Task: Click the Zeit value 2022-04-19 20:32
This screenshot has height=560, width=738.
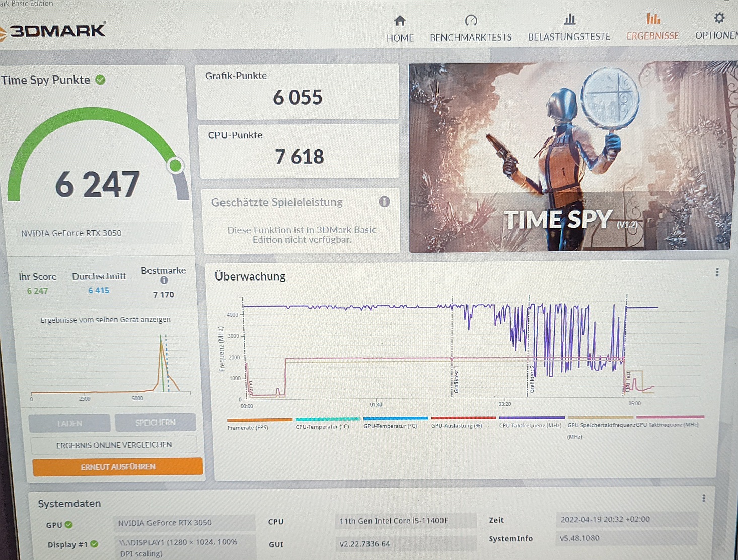Action: click(x=627, y=519)
